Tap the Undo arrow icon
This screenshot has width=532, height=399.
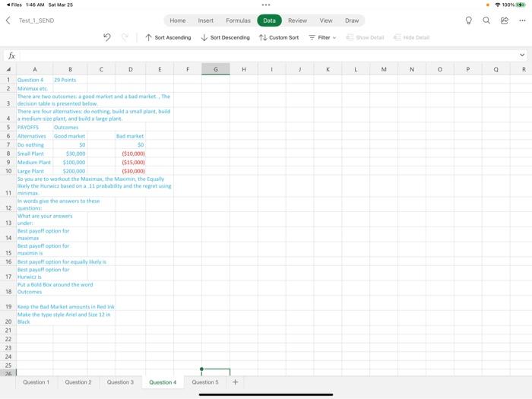point(107,37)
